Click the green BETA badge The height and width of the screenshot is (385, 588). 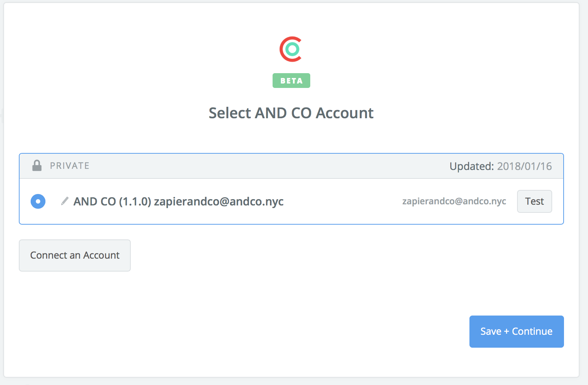click(291, 81)
